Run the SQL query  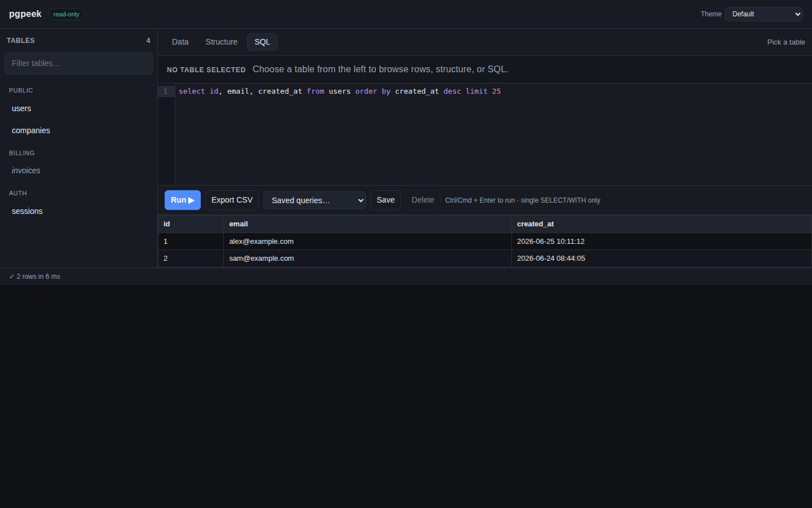(182, 200)
